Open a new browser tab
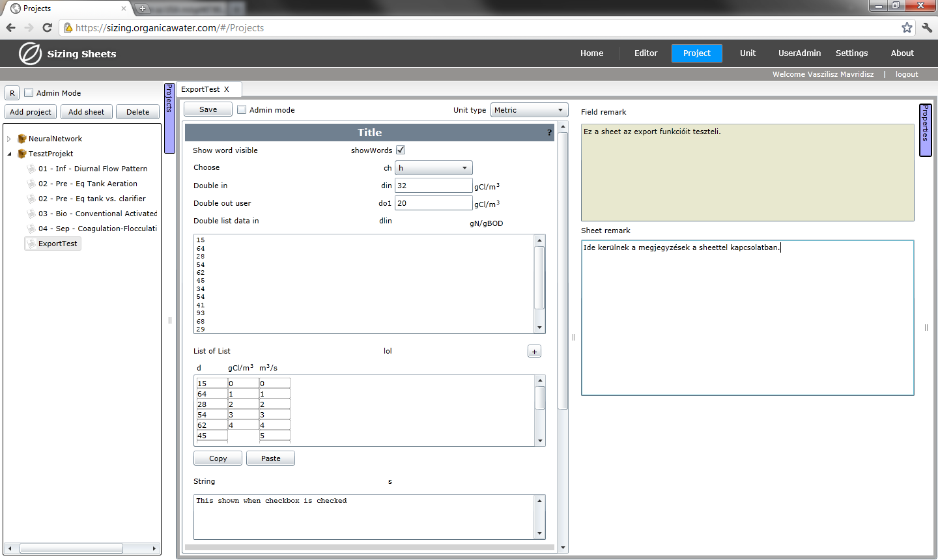Image resolution: width=938 pixels, height=560 pixels. 143,8
